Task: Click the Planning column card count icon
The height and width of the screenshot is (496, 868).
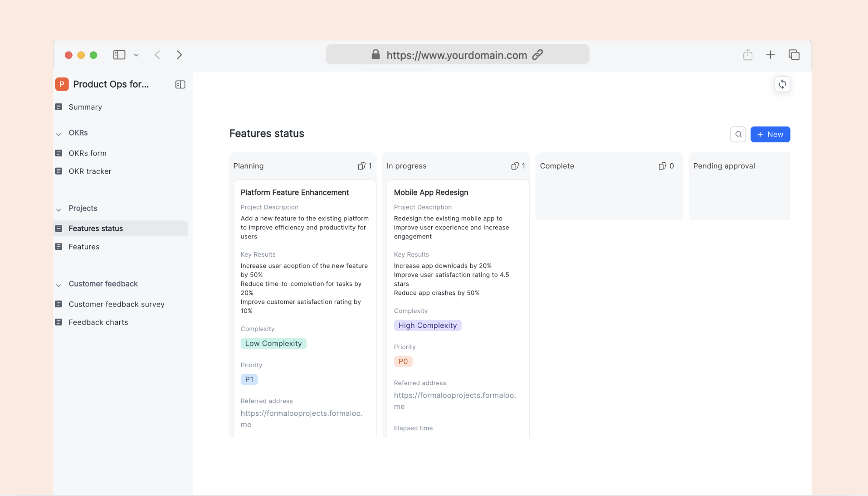Action: click(x=361, y=166)
